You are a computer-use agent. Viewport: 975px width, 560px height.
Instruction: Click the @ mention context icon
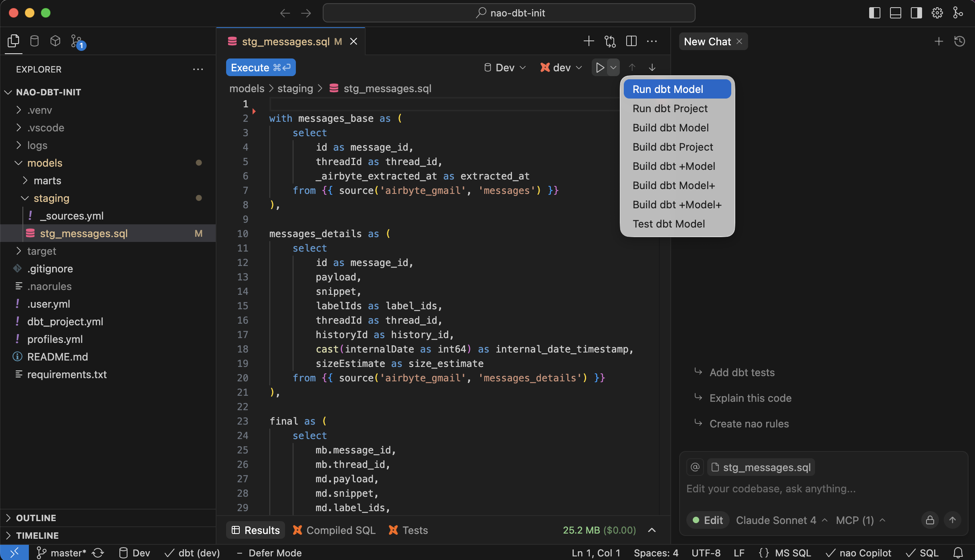click(695, 467)
